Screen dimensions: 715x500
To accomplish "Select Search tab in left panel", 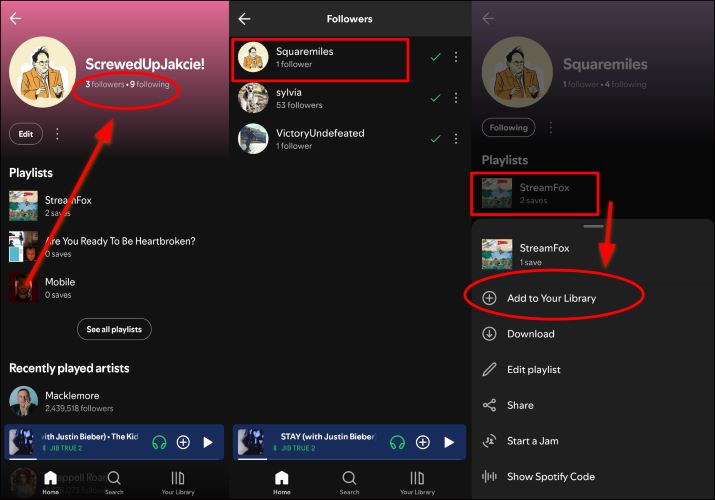I will pyautogui.click(x=114, y=483).
